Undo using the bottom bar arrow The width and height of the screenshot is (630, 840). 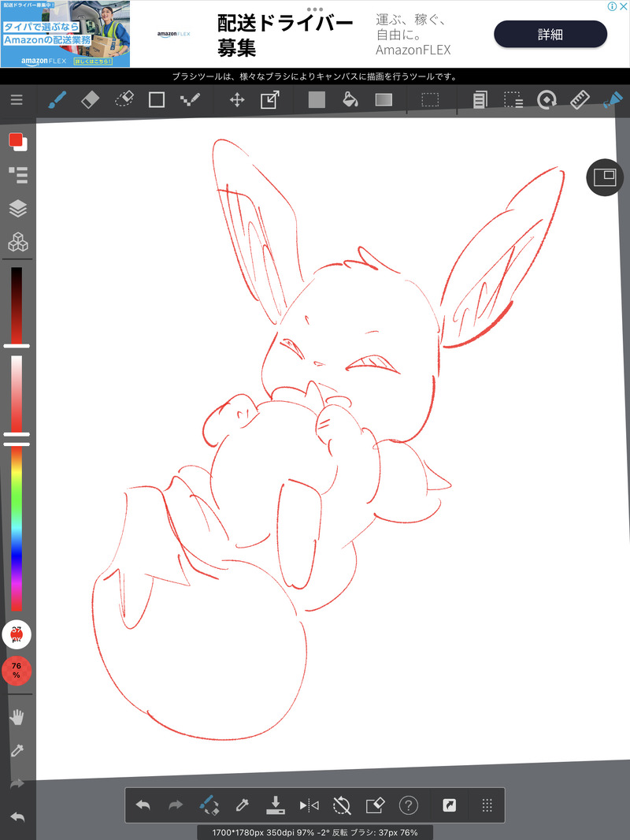(x=143, y=805)
